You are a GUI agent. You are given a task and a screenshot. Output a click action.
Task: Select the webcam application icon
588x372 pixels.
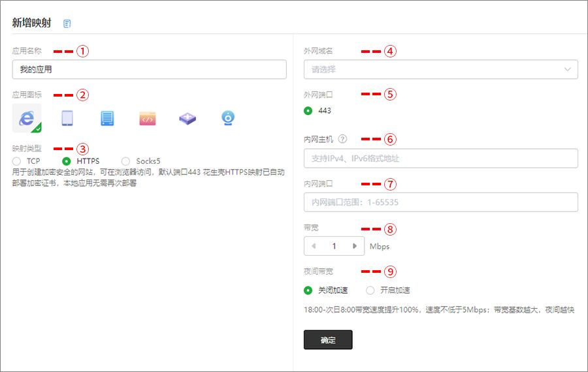tap(228, 118)
